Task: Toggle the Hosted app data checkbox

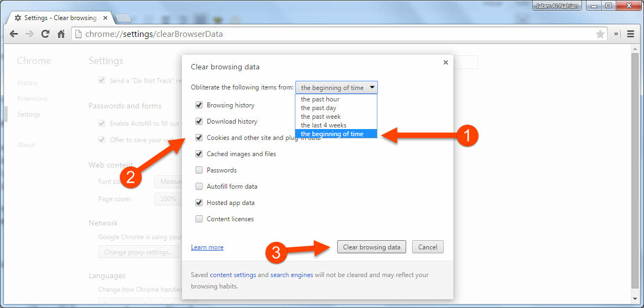Action: [x=199, y=203]
